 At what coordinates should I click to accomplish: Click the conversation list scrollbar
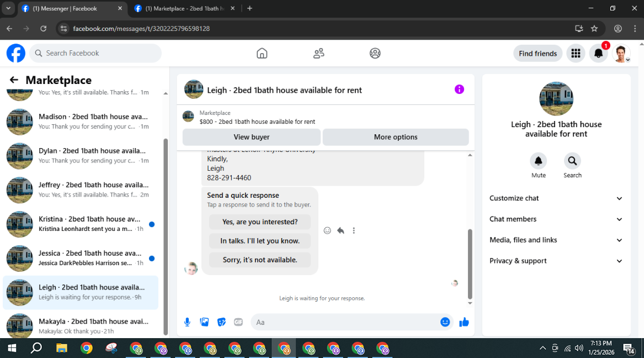166,237
